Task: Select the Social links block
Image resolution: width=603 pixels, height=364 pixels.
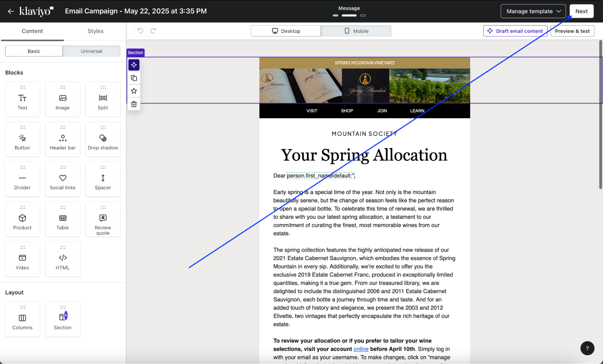Action: pos(62,179)
